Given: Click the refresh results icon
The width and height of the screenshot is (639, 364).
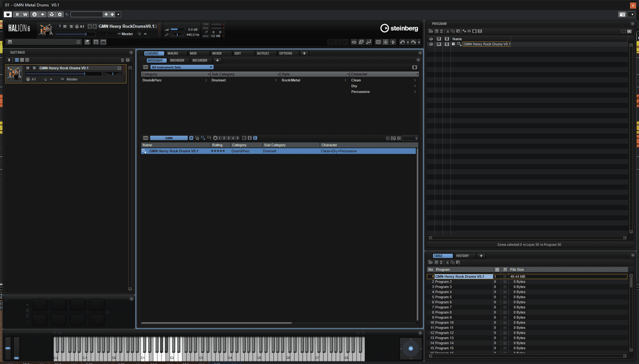Looking at the screenshot, I should [393, 138].
